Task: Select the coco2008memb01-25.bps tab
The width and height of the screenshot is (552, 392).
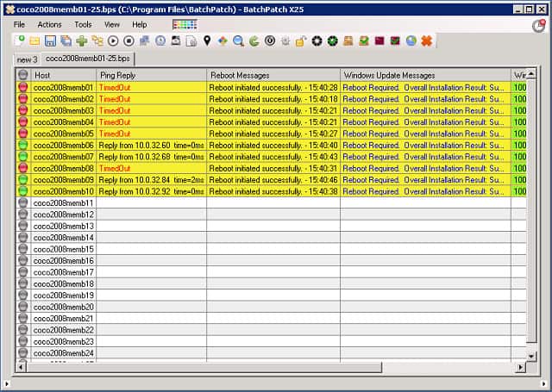Action: pyautogui.click(x=88, y=59)
